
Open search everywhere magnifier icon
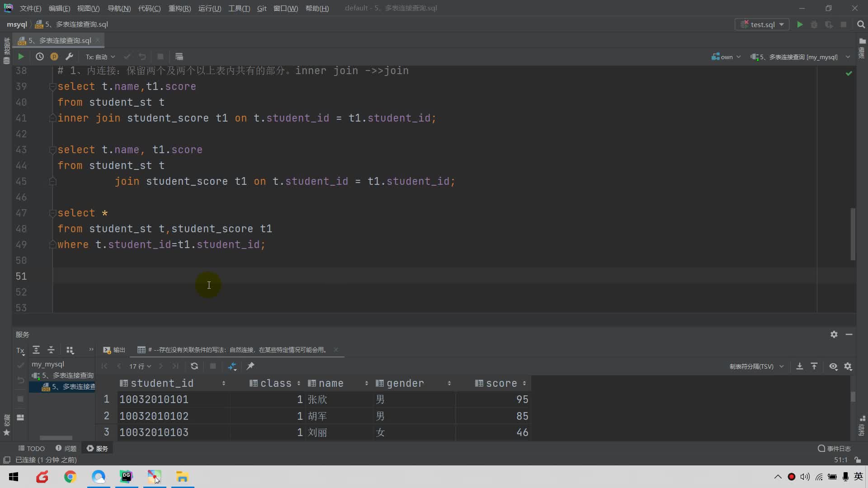[861, 24]
